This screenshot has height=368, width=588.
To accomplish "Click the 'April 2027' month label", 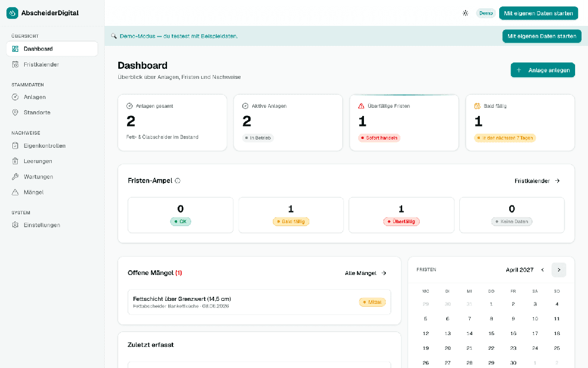I will click(x=519, y=270).
